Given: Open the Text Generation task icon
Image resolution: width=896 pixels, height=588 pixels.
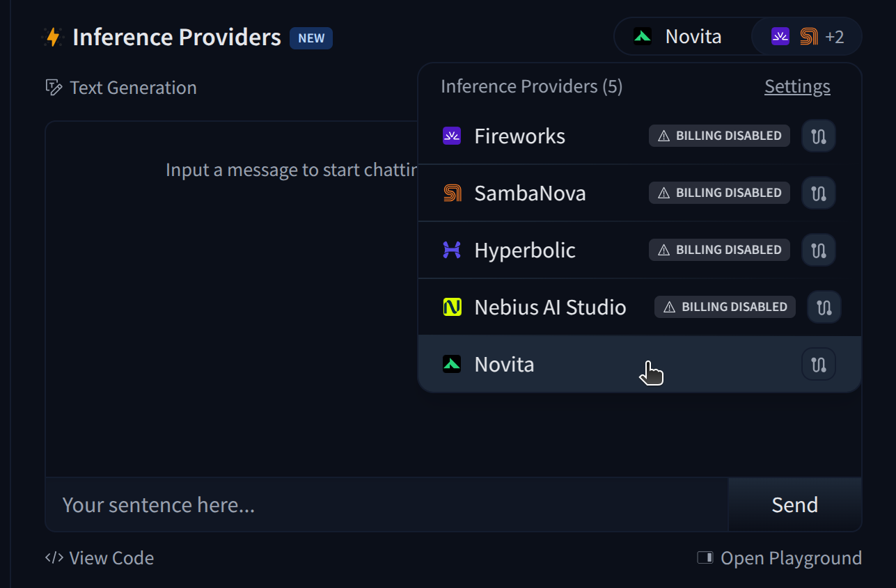Looking at the screenshot, I should 54,87.
